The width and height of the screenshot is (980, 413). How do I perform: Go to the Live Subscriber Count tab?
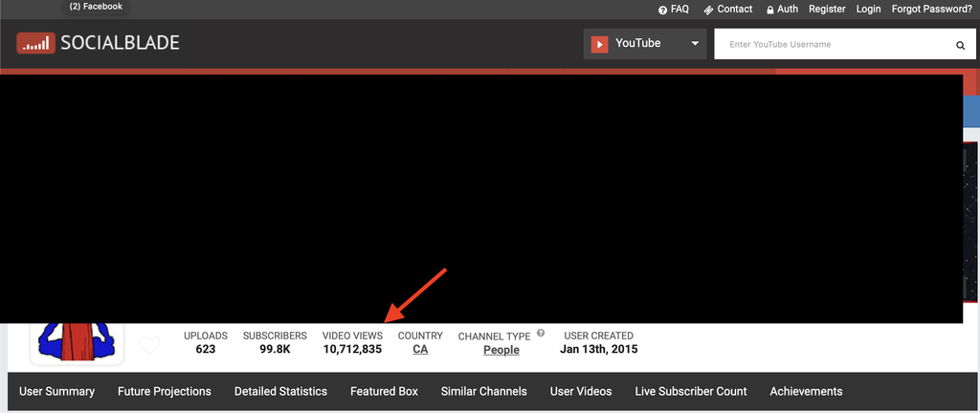(x=691, y=391)
